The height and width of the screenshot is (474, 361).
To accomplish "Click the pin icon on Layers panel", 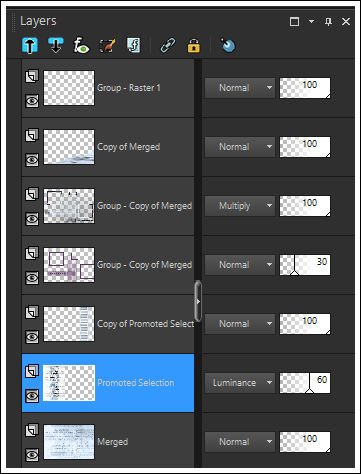I will pyautogui.click(x=328, y=22).
